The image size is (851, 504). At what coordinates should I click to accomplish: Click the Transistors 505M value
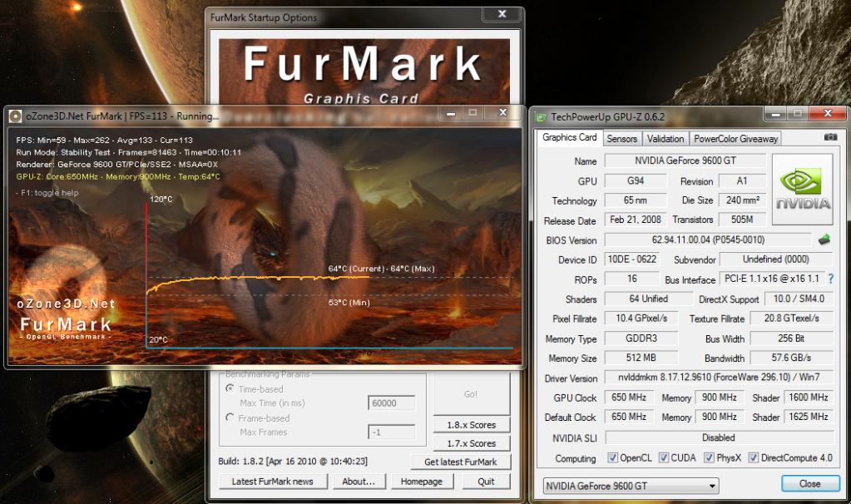coord(743,220)
